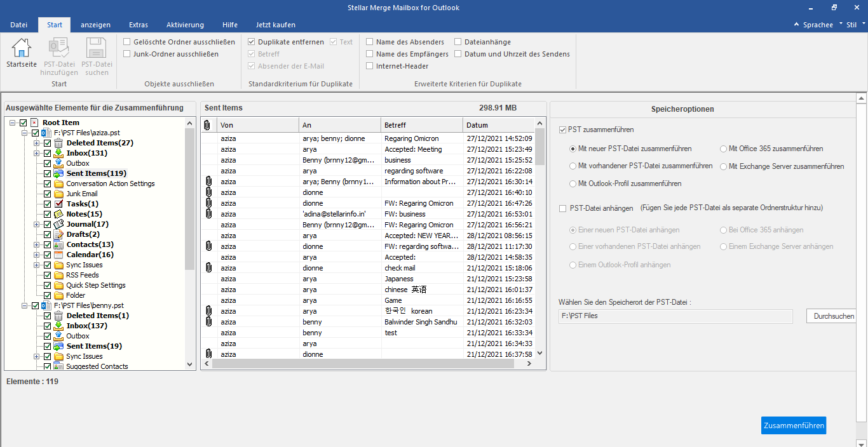Collapse the Root Item tree node
The width and height of the screenshot is (868, 447).
coord(13,123)
